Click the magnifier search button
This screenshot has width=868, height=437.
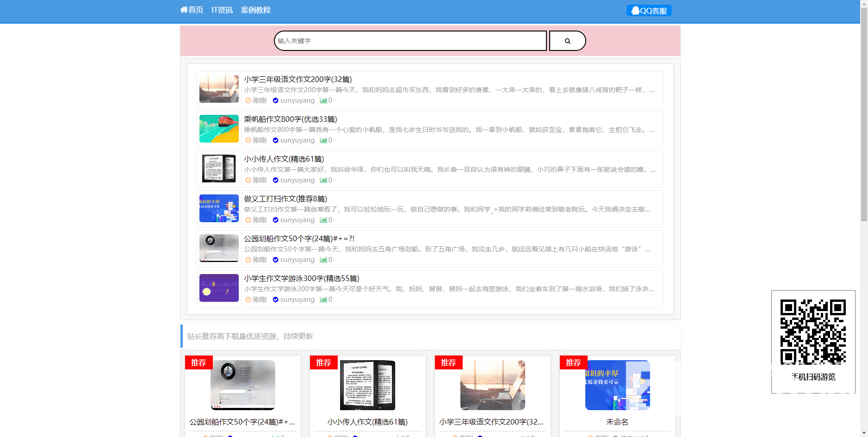point(567,41)
